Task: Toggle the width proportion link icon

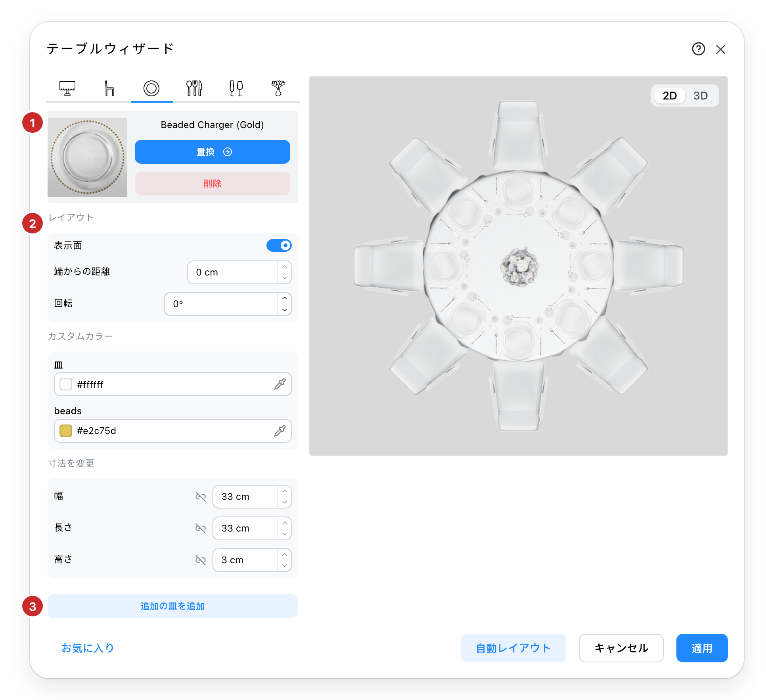Action: pos(201,497)
